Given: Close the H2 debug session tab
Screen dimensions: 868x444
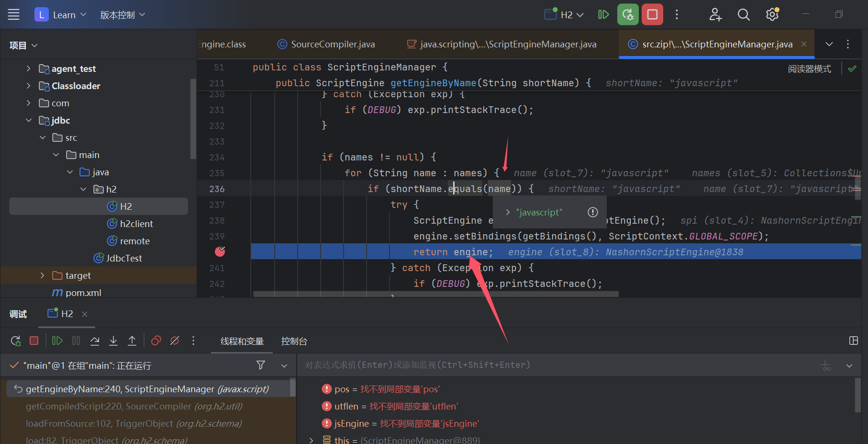Looking at the screenshot, I should [x=85, y=314].
